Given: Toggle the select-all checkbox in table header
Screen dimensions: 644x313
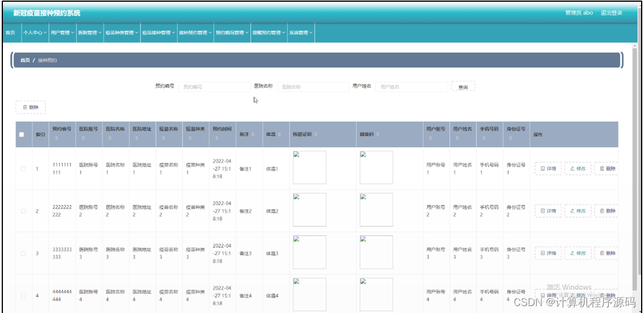Looking at the screenshot, I should pos(22,134).
